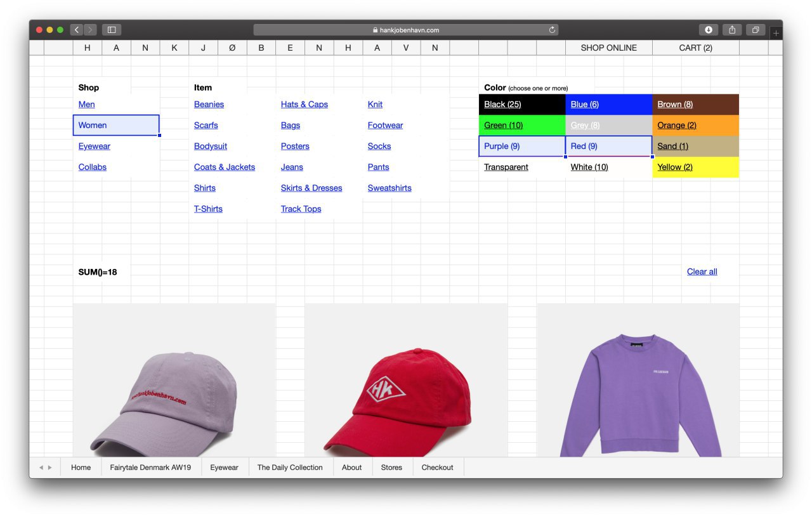812x517 pixels.
Task: Open the Checkout sheet tab
Action: (437, 468)
